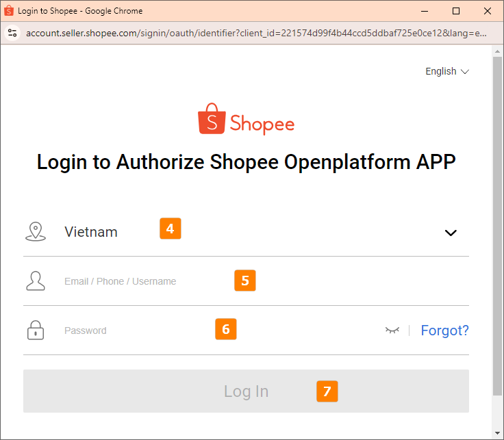
Task: Open the English language dropdown
Action: pos(447,71)
